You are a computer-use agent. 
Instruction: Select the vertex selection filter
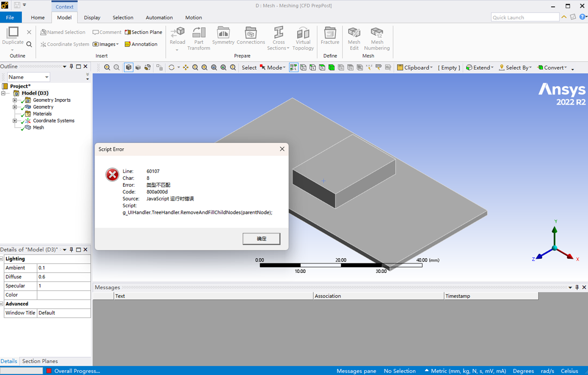pos(303,67)
